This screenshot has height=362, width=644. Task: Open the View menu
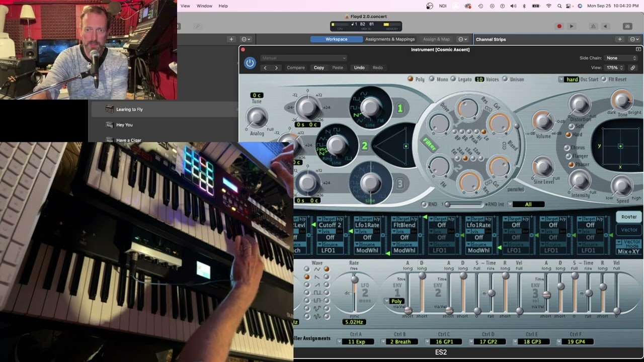click(185, 6)
